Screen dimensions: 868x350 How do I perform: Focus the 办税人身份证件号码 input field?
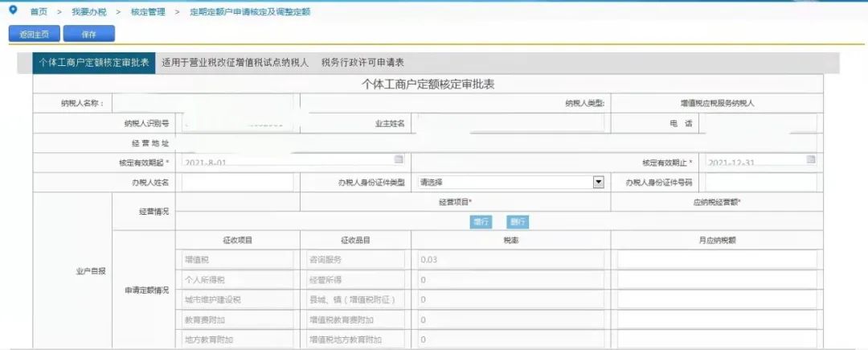tap(760, 182)
